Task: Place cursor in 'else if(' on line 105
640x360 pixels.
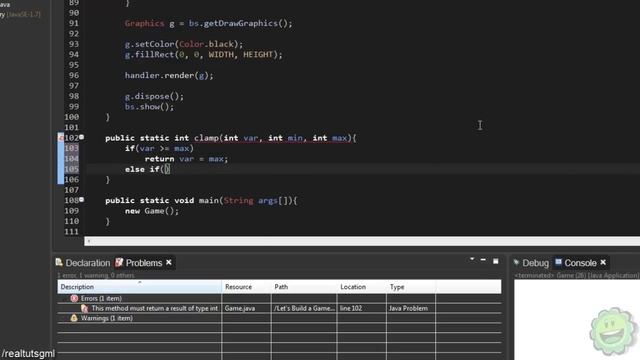Action: [x=146, y=169]
